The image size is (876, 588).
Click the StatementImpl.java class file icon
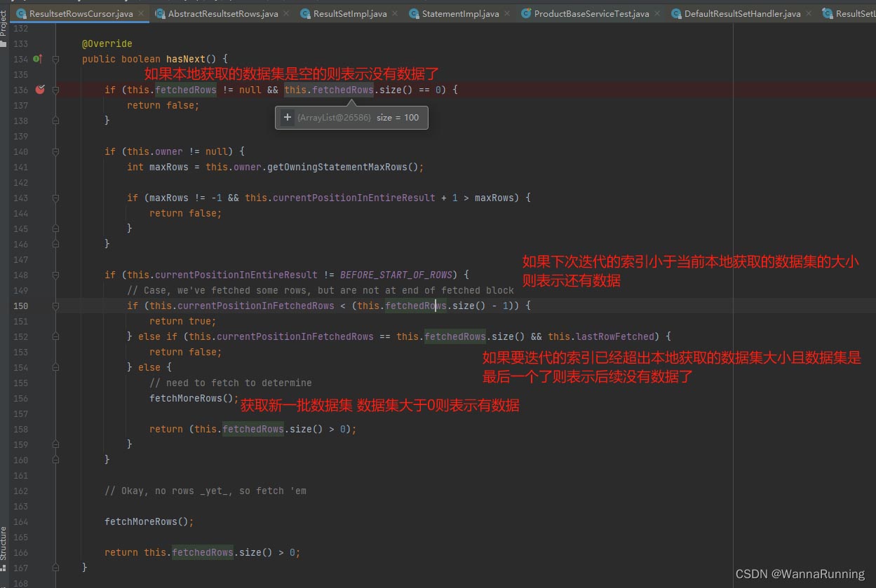414,13
